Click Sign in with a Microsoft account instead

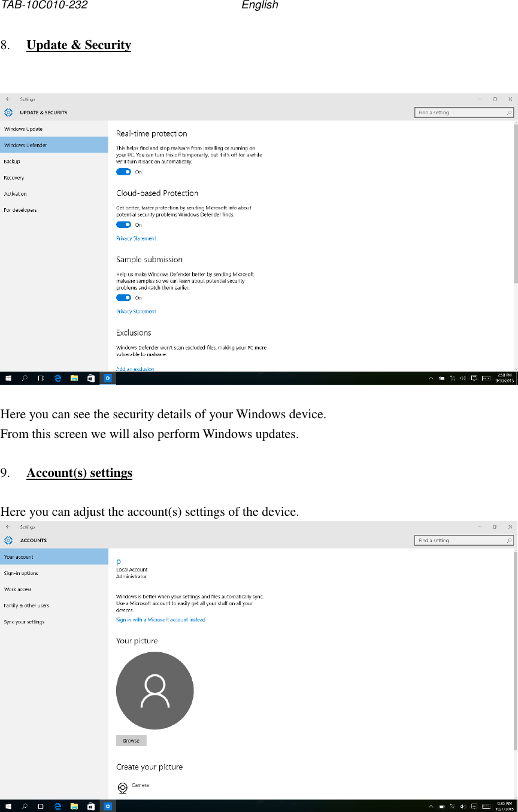[159, 619]
